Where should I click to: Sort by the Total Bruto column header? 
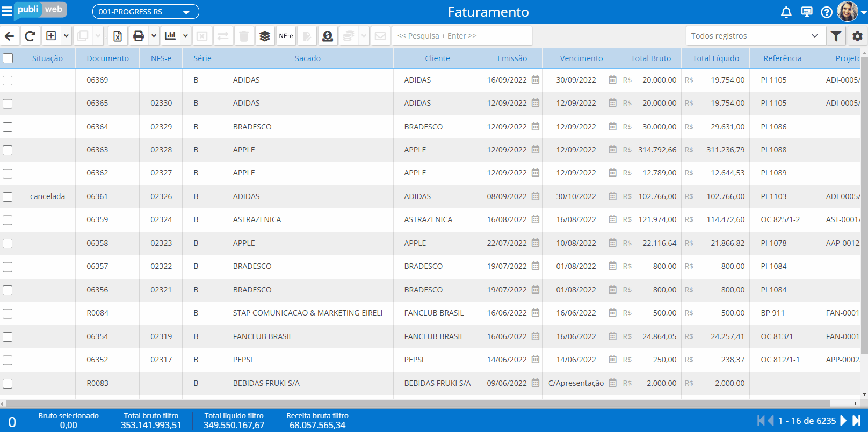point(650,58)
